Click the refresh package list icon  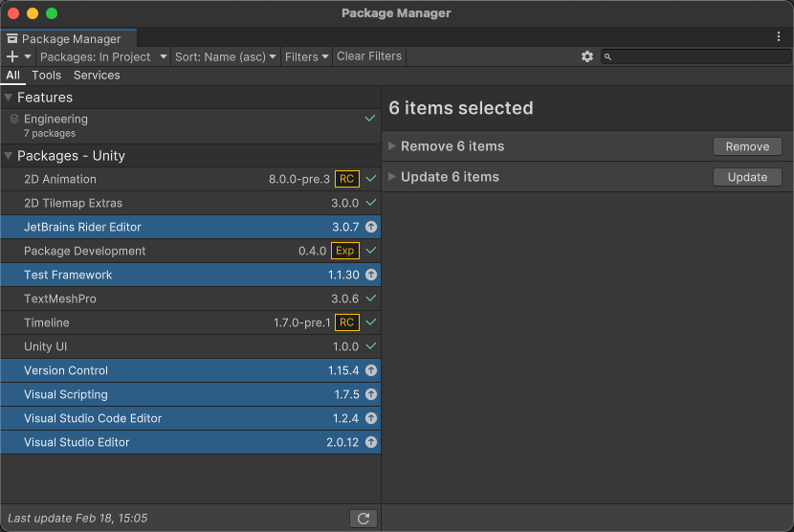(x=363, y=519)
